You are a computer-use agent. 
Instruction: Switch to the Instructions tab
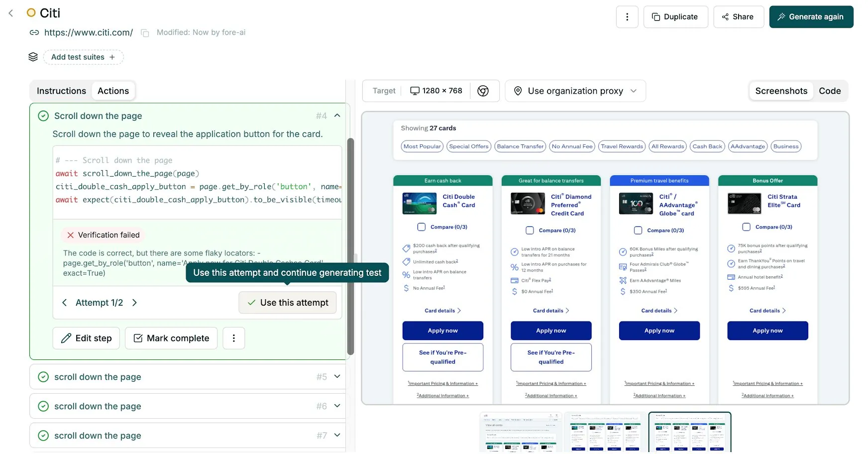point(61,91)
